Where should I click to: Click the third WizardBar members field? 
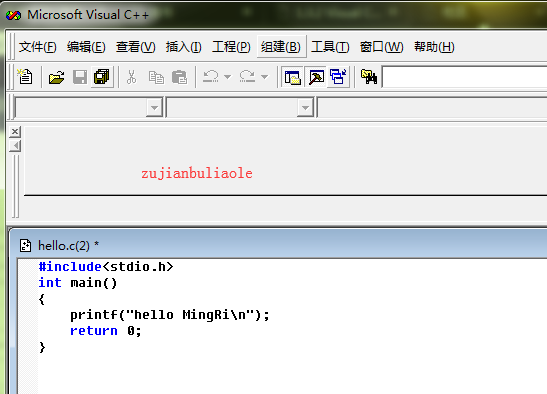pyautogui.click(x=432, y=108)
